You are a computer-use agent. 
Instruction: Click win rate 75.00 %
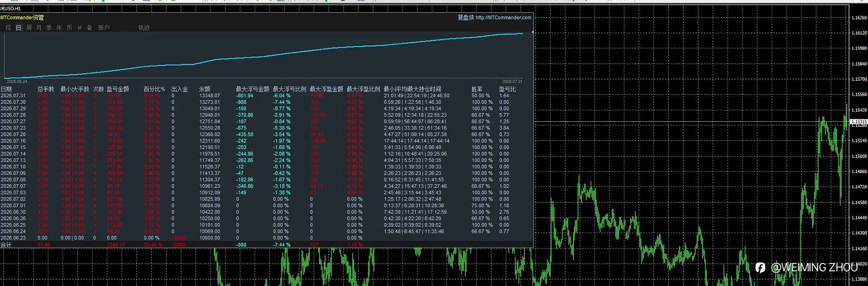click(481, 206)
